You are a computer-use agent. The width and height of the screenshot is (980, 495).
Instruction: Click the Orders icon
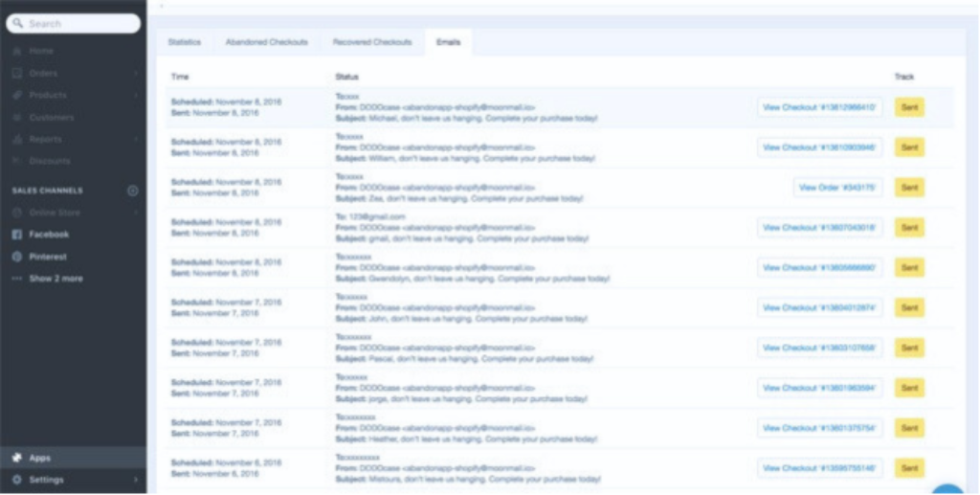[x=17, y=73]
